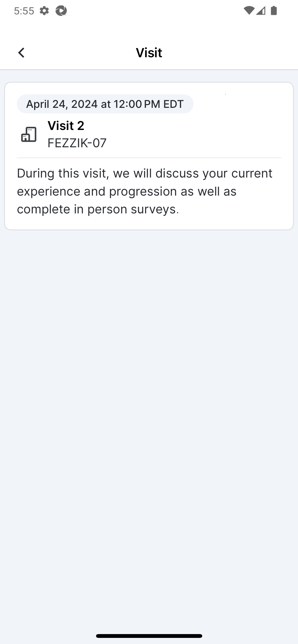Tap blank header area right of Visit title
The height and width of the screenshot is (644, 298).
[x=229, y=53]
